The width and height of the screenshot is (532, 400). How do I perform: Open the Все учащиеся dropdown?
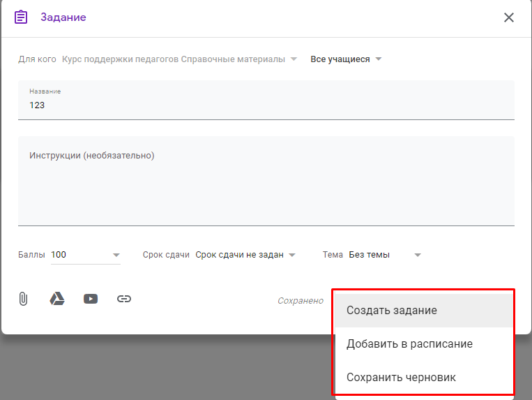coord(346,59)
